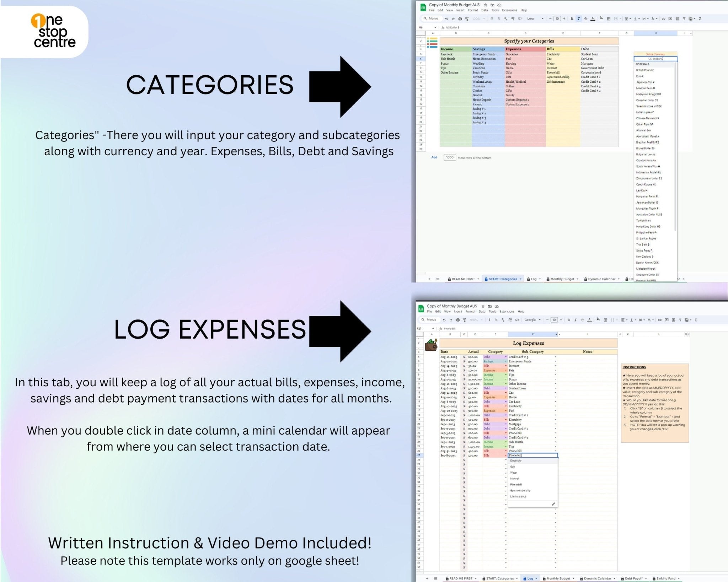Open the Create filter icon
The height and width of the screenshot is (582, 728).
684,18
